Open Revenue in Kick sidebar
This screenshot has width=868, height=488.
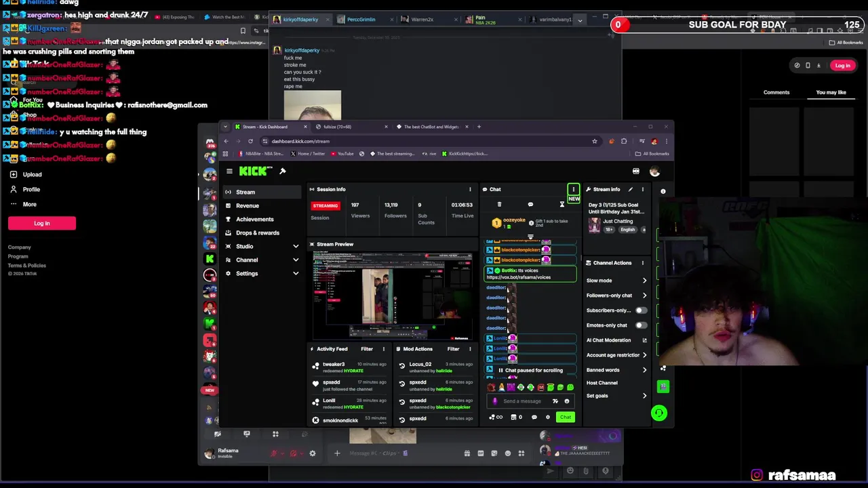point(262,206)
